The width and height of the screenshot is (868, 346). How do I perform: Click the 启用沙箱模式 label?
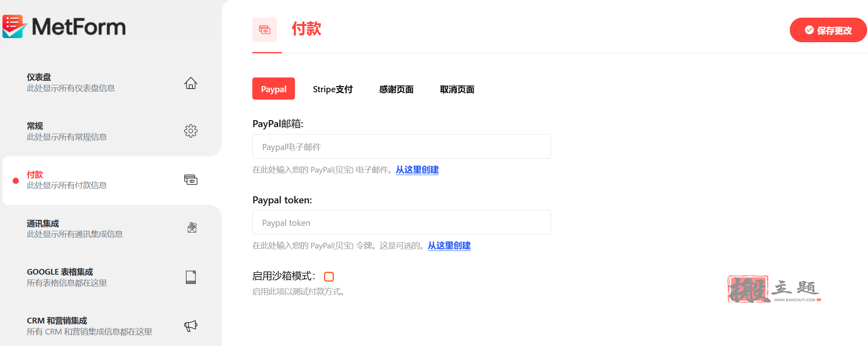[284, 276]
